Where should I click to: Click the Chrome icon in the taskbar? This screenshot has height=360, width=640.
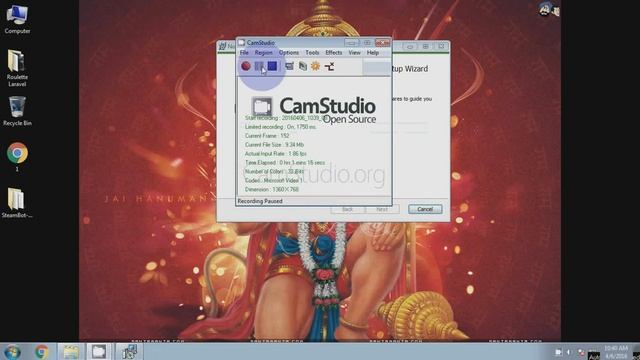[x=41, y=352]
